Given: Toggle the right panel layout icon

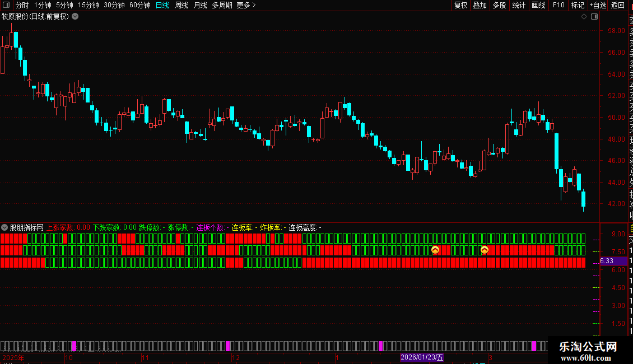Looking at the screenshot, I should pyautogui.click(x=594, y=17).
